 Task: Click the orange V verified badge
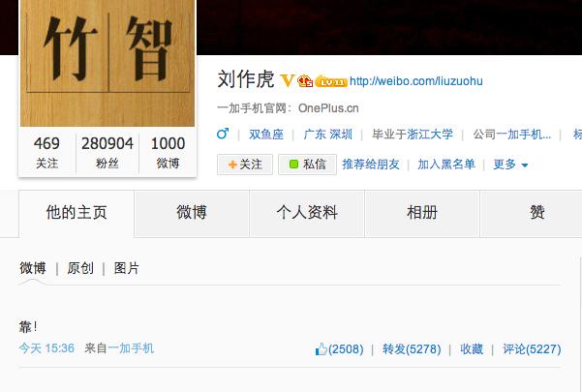[x=287, y=80]
